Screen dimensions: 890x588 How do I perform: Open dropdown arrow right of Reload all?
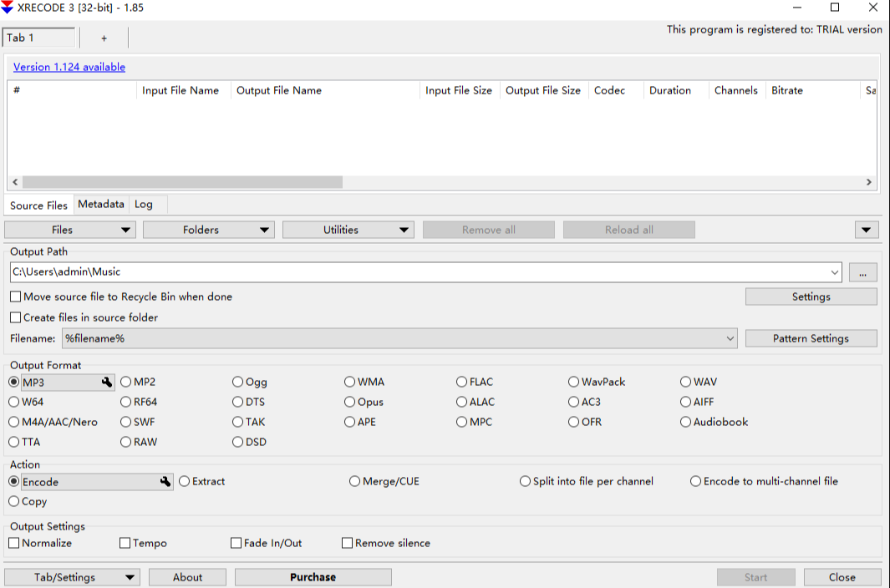pos(867,230)
